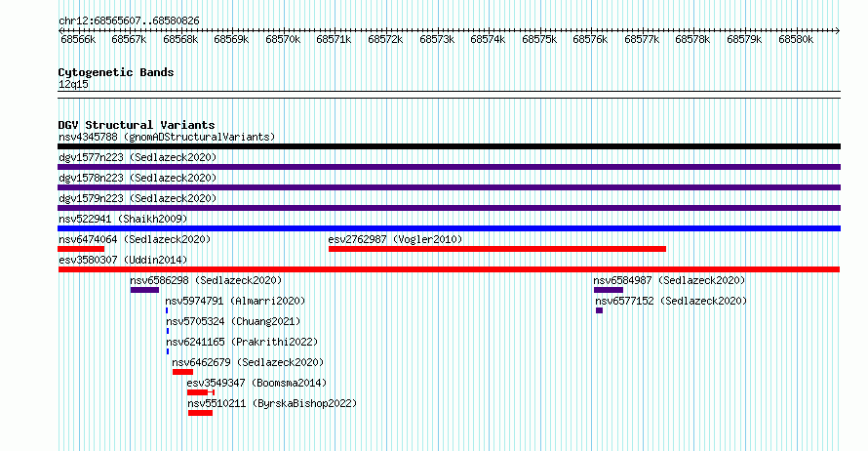This screenshot has height=451, width=868.
Task: Select the purple dgv1577n223 variant bar
Action: tap(449, 167)
